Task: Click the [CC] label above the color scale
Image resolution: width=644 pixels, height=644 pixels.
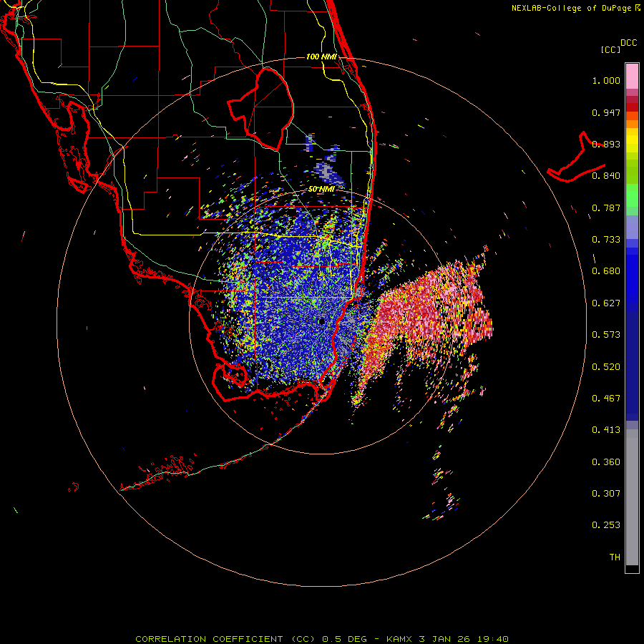Action: 610,49
